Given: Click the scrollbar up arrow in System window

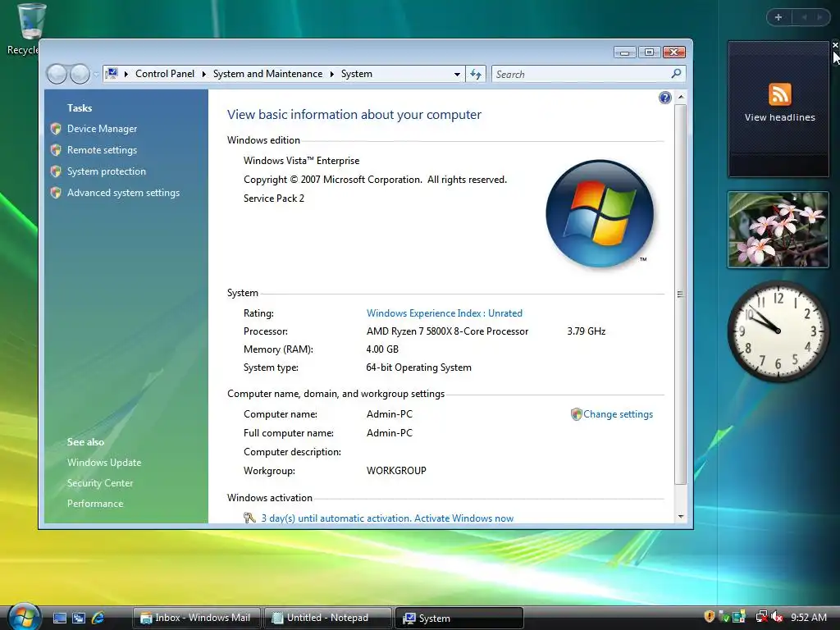Looking at the screenshot, I should 680,97.
